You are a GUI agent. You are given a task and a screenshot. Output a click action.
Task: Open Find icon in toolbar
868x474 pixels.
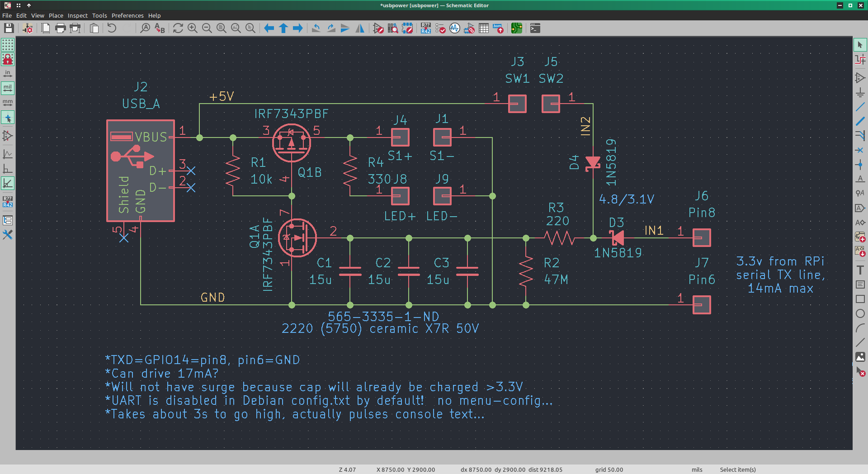point(145,28)
